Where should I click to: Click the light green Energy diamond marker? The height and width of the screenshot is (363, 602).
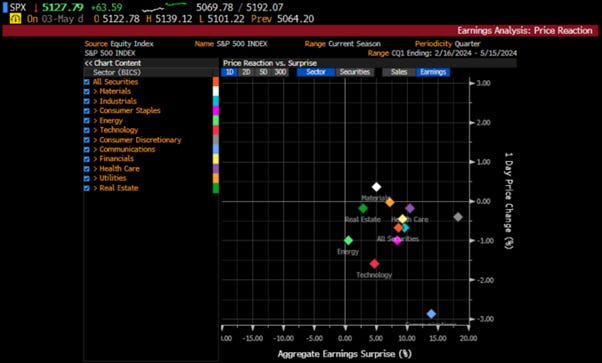(348, 240)
